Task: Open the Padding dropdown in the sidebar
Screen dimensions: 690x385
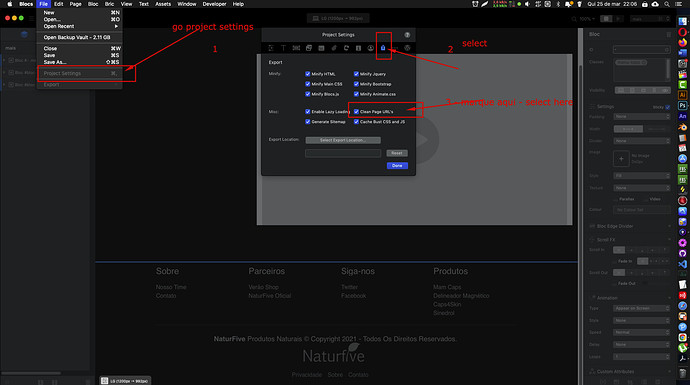Action: pos(642,117)
